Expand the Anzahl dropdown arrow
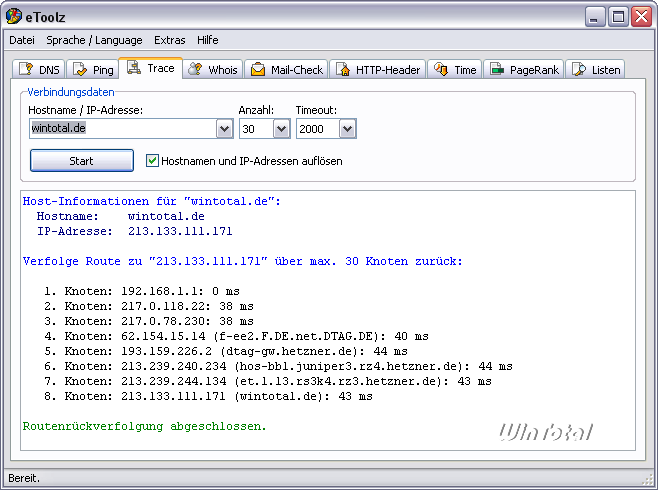Screen dimensions: 658x490 (282, 129)
